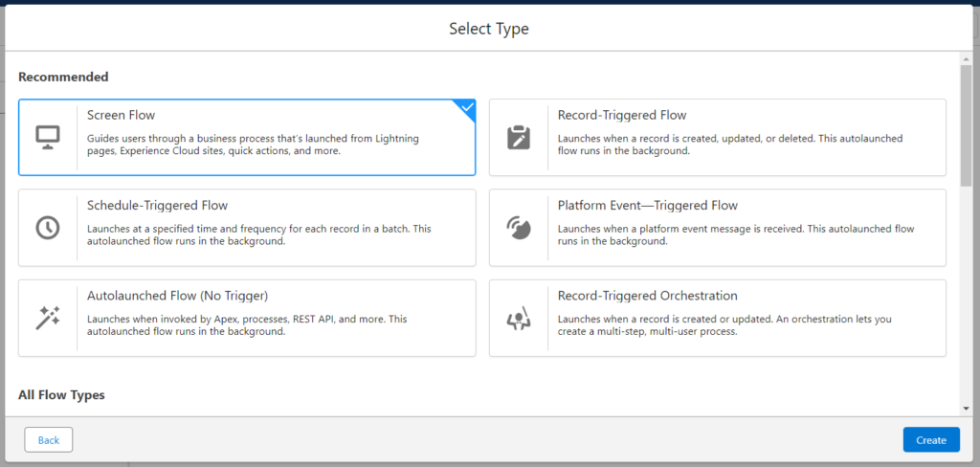Click the Screen Flow description text

pyautogui.click(x=253, y=145)
